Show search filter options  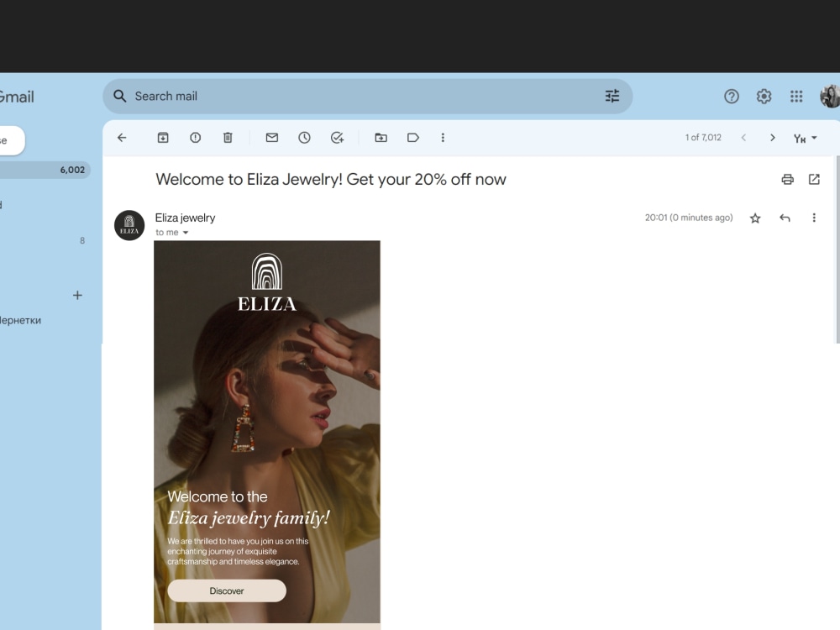tap(612, 96)
